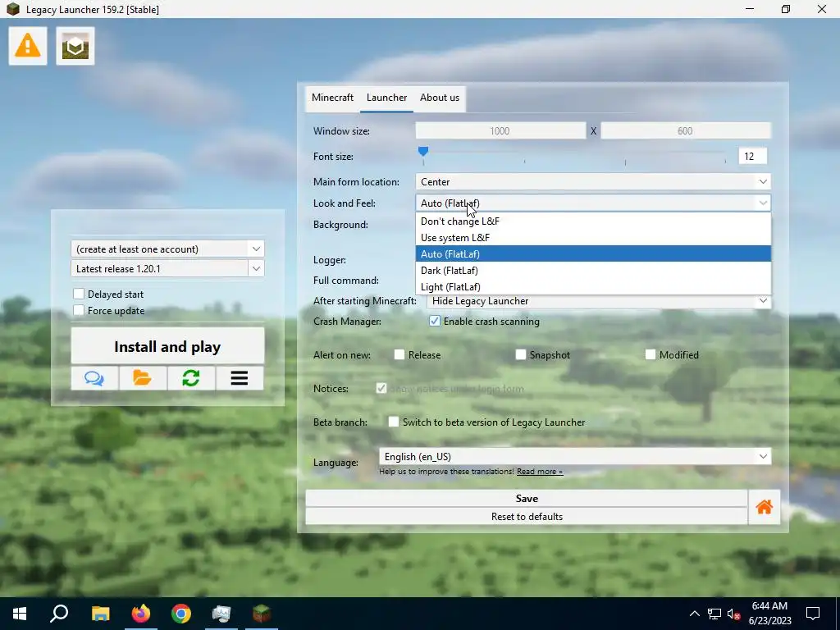The height and width of the screenshot is (630, 840).
Task: Click the Font size slider handle
Action: [423, 152]
